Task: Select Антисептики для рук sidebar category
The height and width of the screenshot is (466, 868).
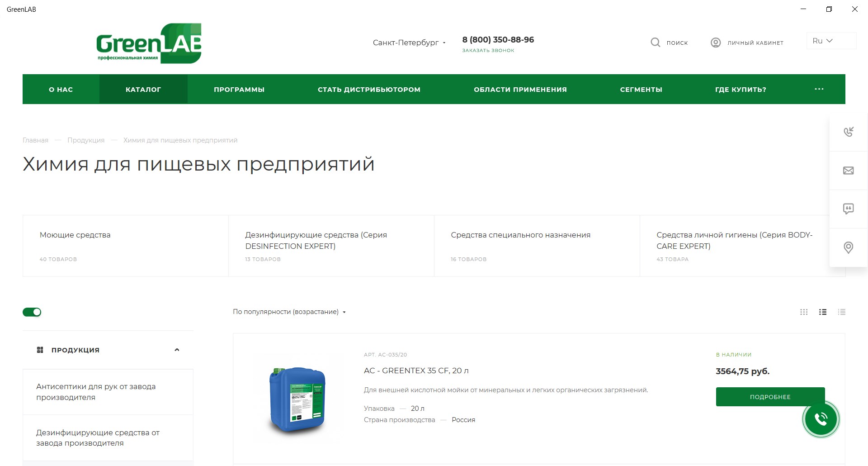Action: coord(108,392)
